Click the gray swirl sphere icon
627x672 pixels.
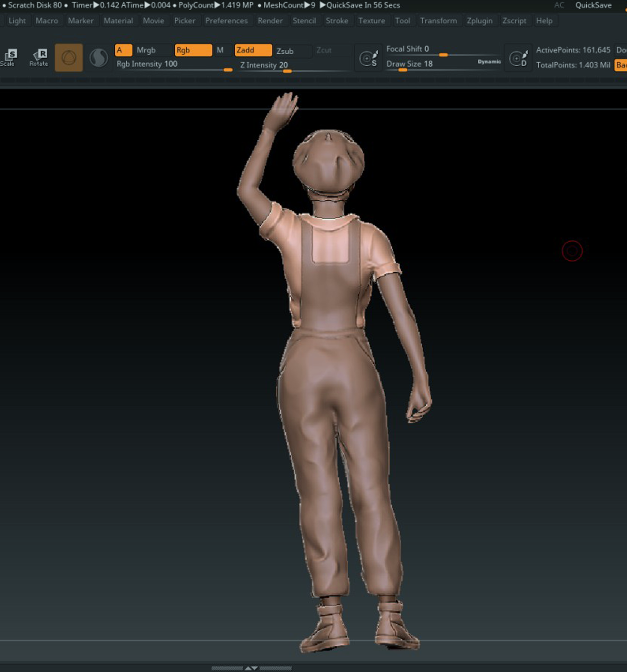tap(99, 58)
